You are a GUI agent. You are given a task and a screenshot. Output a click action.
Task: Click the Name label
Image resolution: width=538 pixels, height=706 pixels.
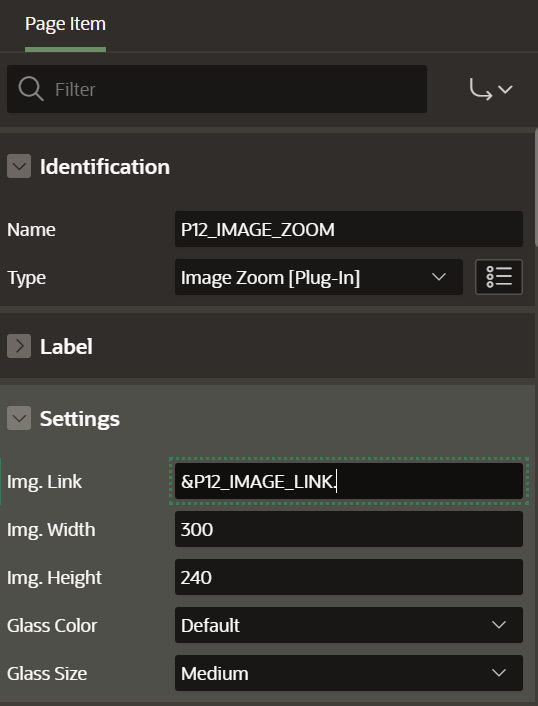click(31, 230)
